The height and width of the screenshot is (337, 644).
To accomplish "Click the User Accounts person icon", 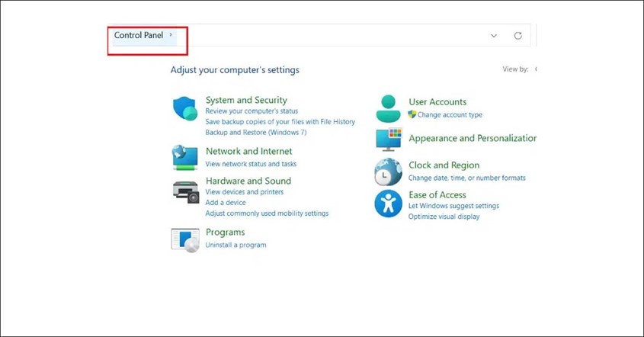I will (x=388, y=108).
